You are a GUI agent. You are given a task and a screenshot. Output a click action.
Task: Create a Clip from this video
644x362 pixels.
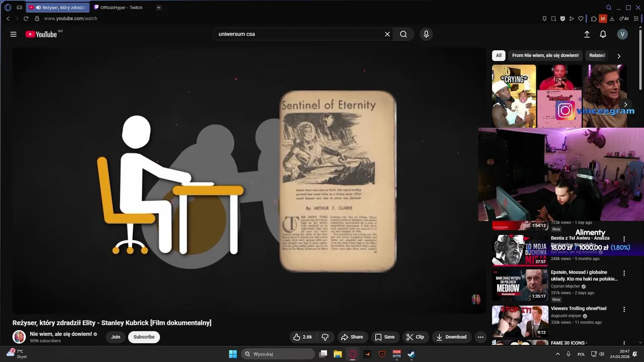415,337
